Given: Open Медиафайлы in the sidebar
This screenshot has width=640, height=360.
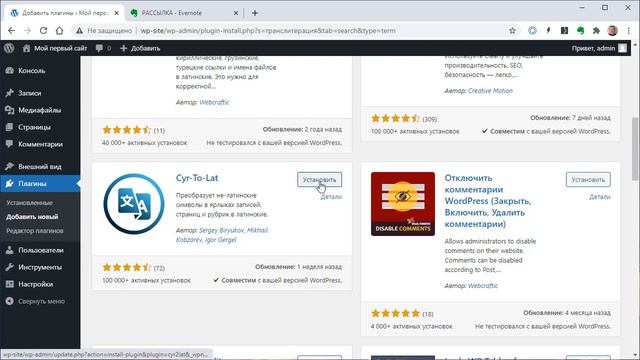Looking at the screenshot, I should pyautogui.click(x=40, y=110).
